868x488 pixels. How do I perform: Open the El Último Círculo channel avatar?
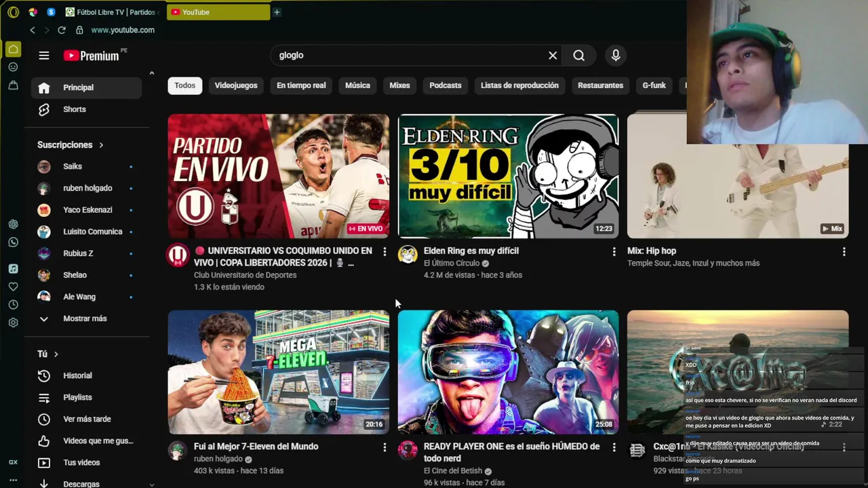408,255
